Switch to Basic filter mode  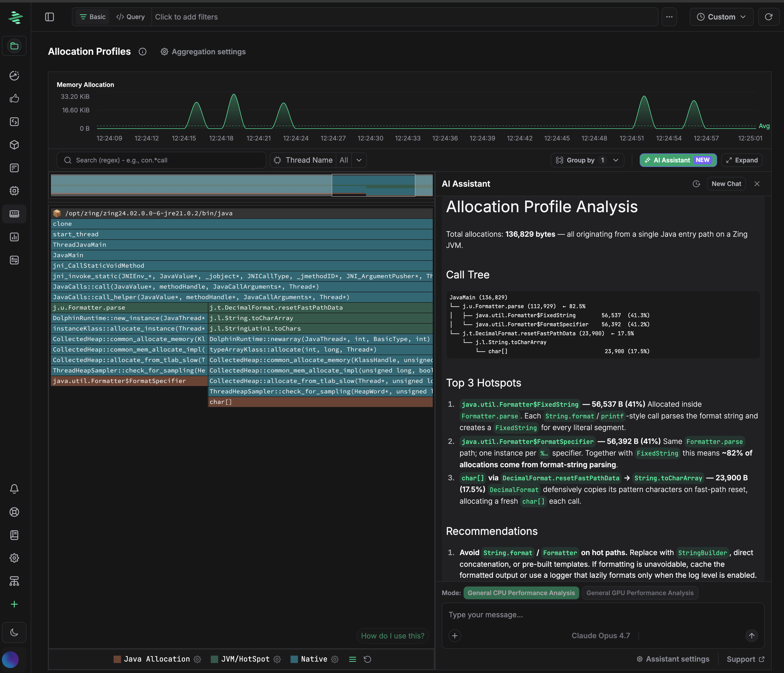(x=93, y=17)
